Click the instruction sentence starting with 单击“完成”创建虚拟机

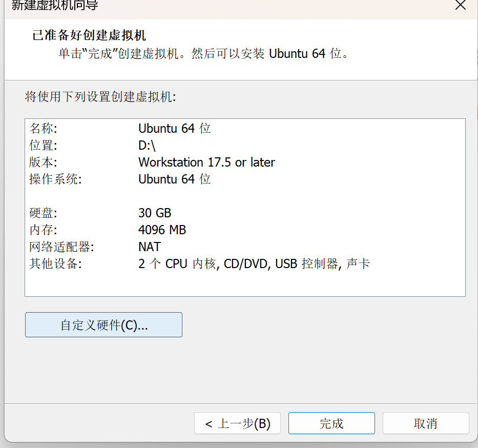203,54
